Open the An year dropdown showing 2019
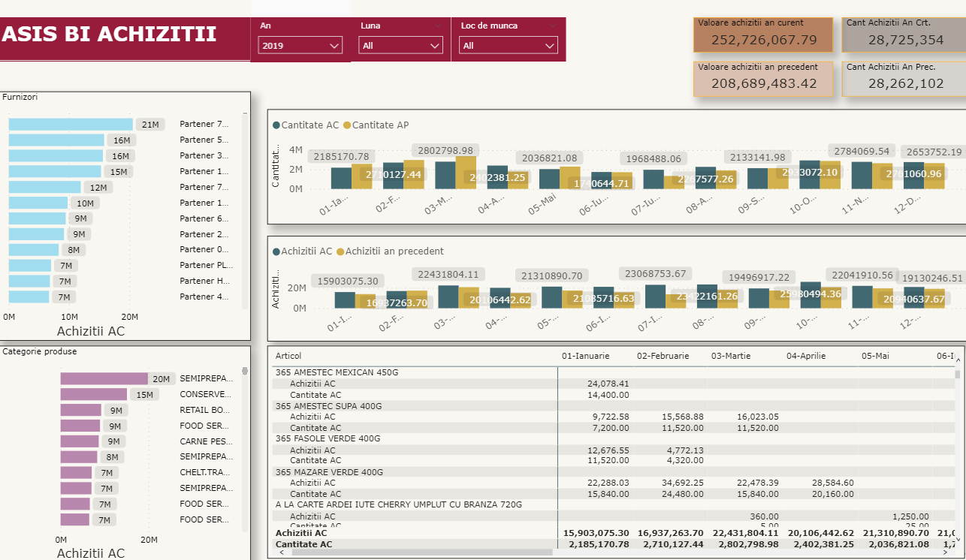This screenshot has width=966, height=560. [x=300, y=46]
